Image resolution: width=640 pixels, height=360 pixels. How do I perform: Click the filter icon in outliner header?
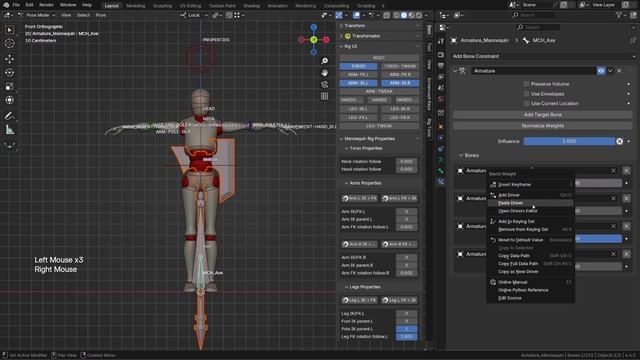click(620, 15)
